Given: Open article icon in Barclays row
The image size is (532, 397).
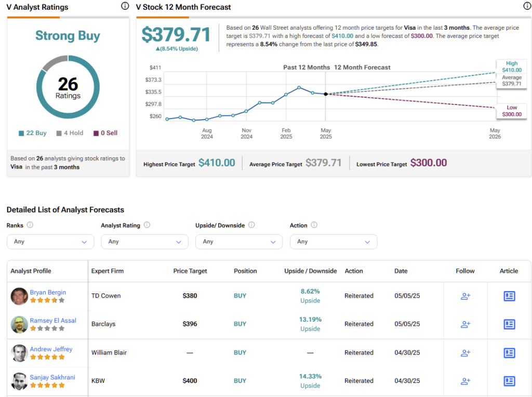Looking at the screenshot, I should pos(509,324).
